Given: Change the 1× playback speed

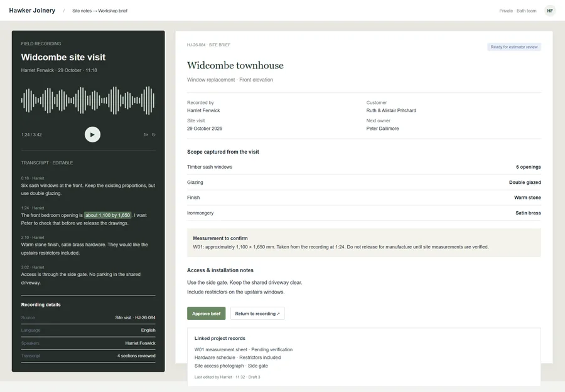Looking at the screenshot, I should [146, 135].
